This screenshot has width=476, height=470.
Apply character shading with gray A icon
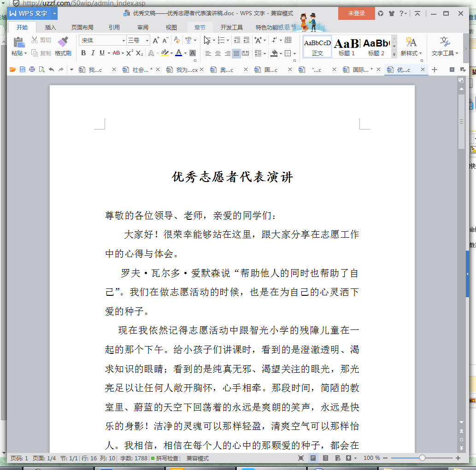(x=193, y=53)
